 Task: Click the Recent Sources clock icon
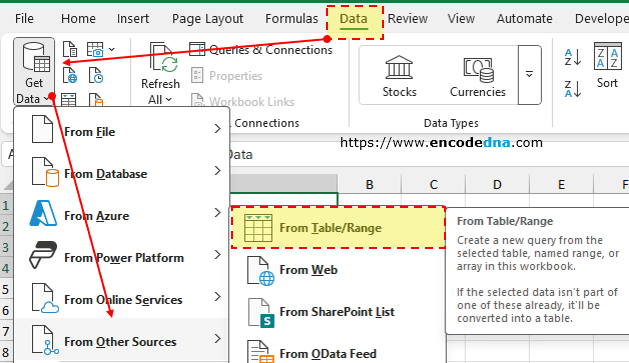[x=96, y=75]
